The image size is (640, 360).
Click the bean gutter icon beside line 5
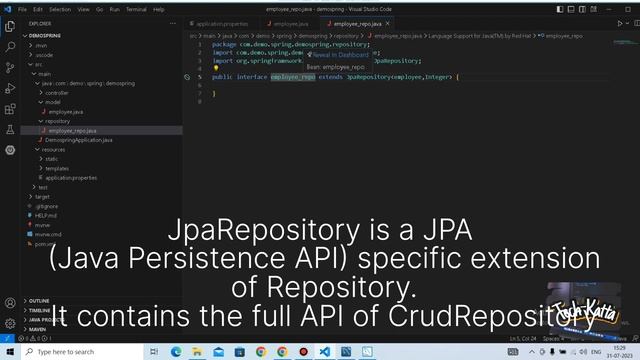pyautogui.click(x=187, y=77)
